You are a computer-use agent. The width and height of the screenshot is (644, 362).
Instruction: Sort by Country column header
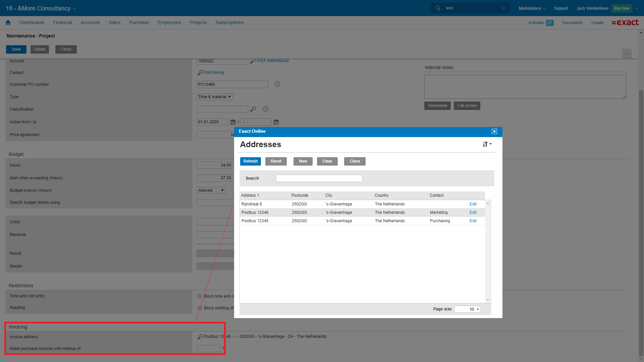[381, 195]
